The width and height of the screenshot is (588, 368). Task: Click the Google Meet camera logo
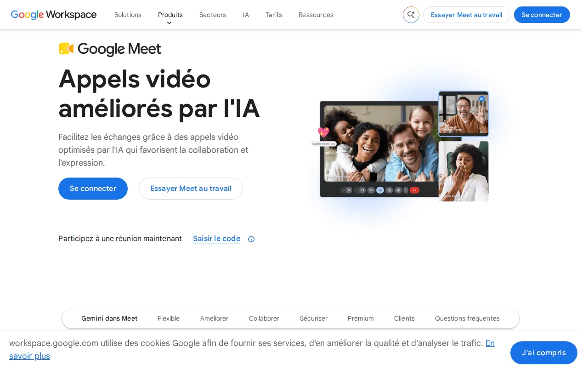tap(66, 49)
